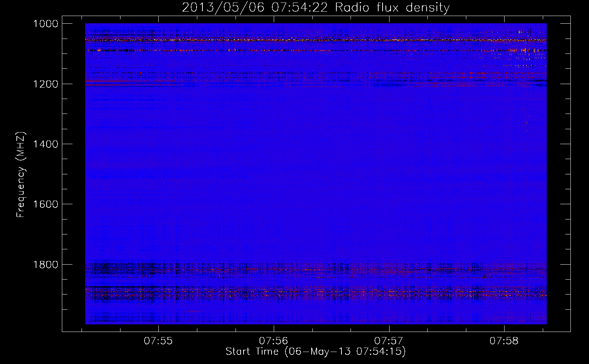Click the 07:57 time tick label
This screenshot has width=589, height=364.
[x=389, y=341]
